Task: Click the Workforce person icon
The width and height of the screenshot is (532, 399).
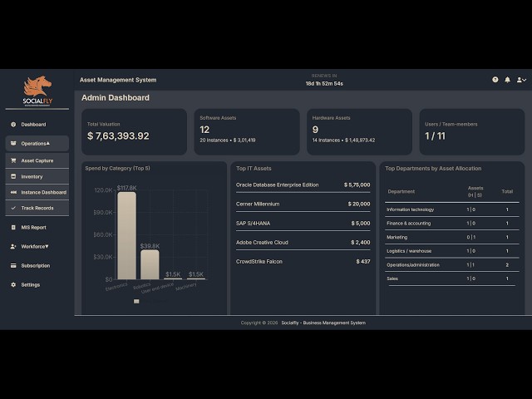Action: pyautogui.click(x=13, y=246)
